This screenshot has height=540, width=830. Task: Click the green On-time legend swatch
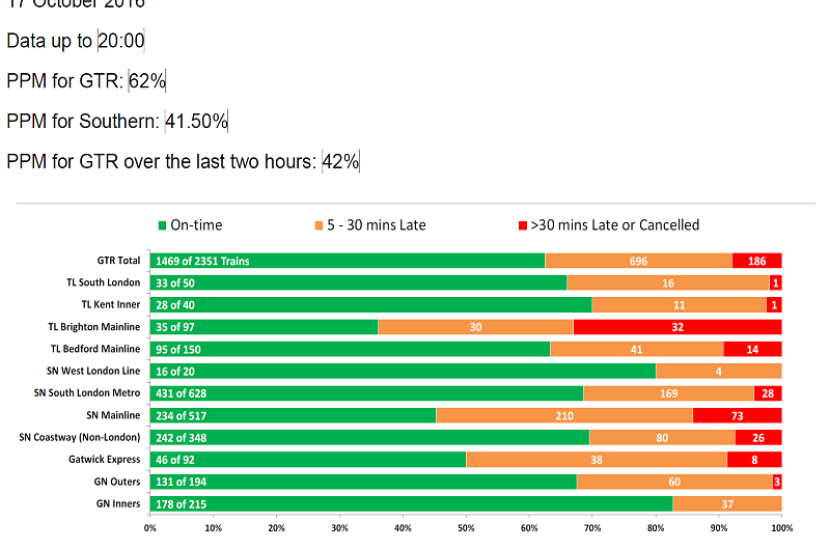tap(162, 226)
